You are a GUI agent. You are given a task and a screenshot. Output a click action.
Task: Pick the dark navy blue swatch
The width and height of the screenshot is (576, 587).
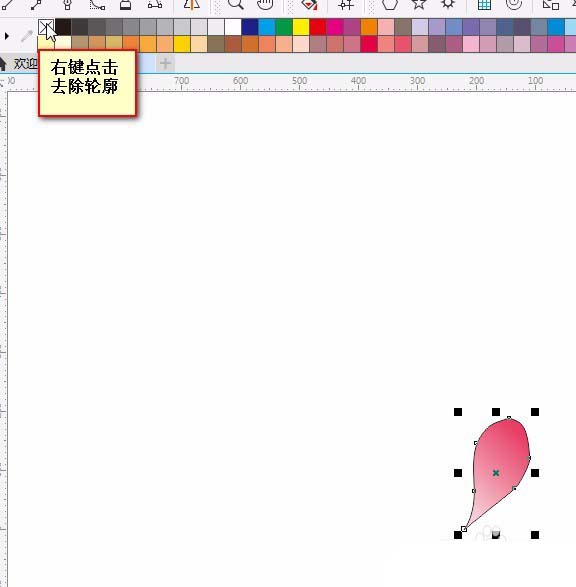tap(250, 27)
